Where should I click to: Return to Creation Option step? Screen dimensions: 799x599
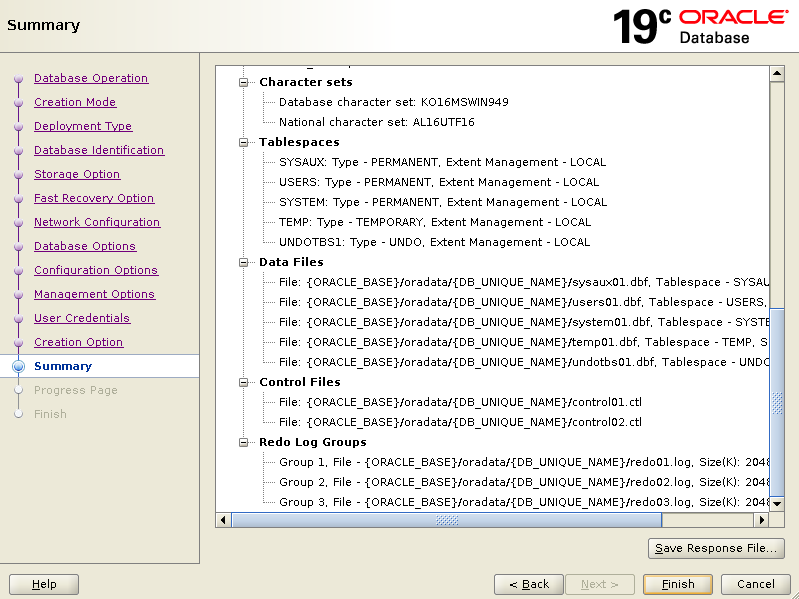click(x=78, y=342)
